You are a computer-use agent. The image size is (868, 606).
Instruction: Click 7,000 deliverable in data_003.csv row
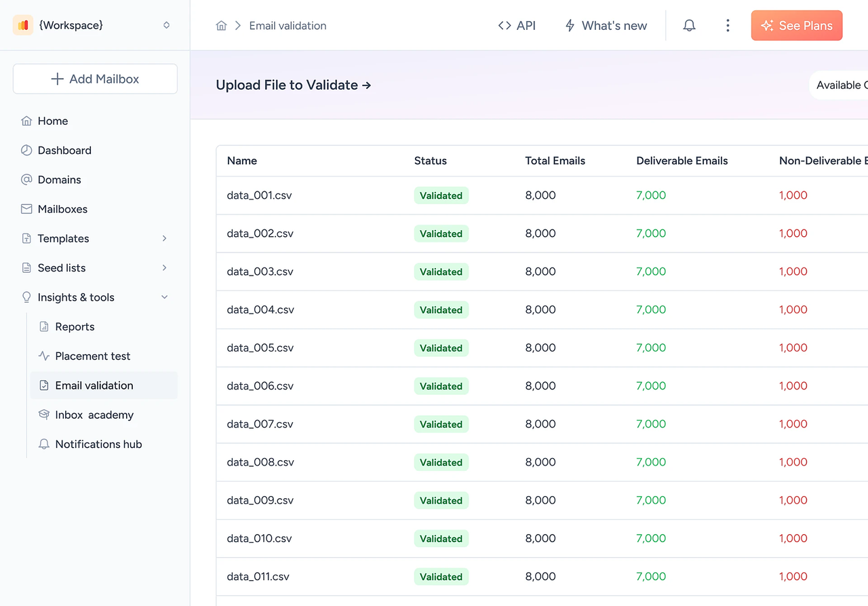[x=651, y=271]
